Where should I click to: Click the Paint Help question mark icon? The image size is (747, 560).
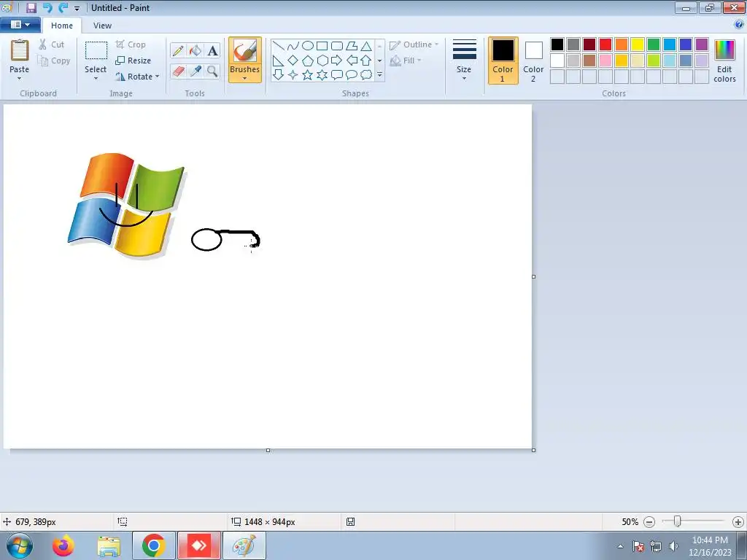pos(739,24)
